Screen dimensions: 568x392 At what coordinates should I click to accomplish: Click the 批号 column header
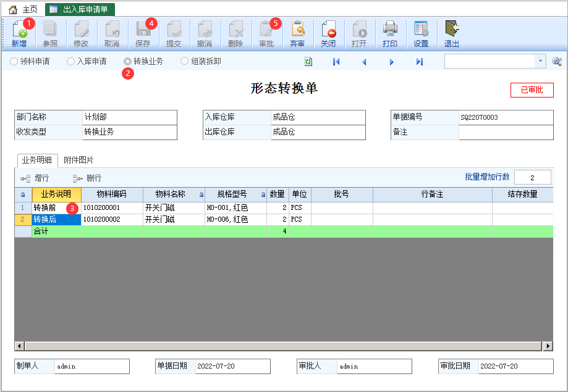(x=342, y=194)
